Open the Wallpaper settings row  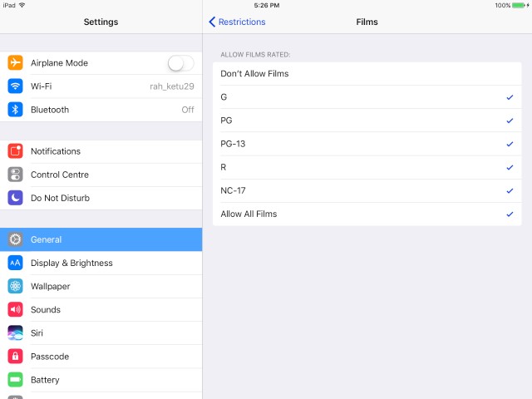click(101, 286)
